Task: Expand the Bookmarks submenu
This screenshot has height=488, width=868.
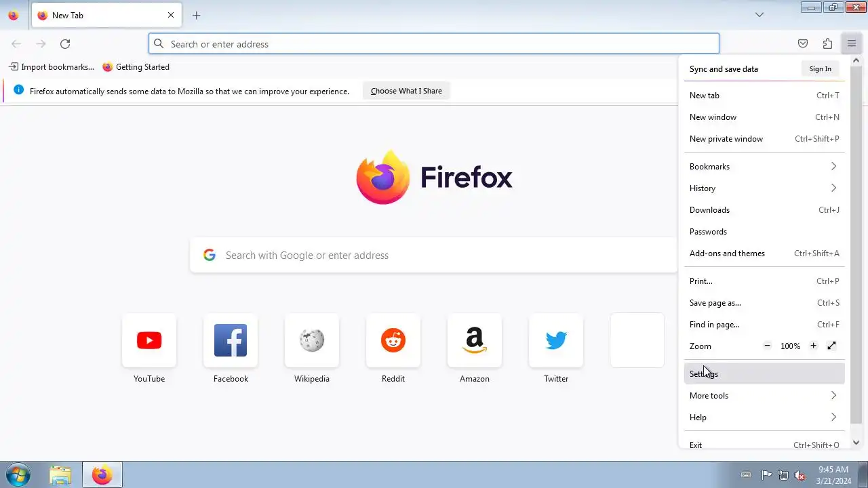Action: (764, 167)
